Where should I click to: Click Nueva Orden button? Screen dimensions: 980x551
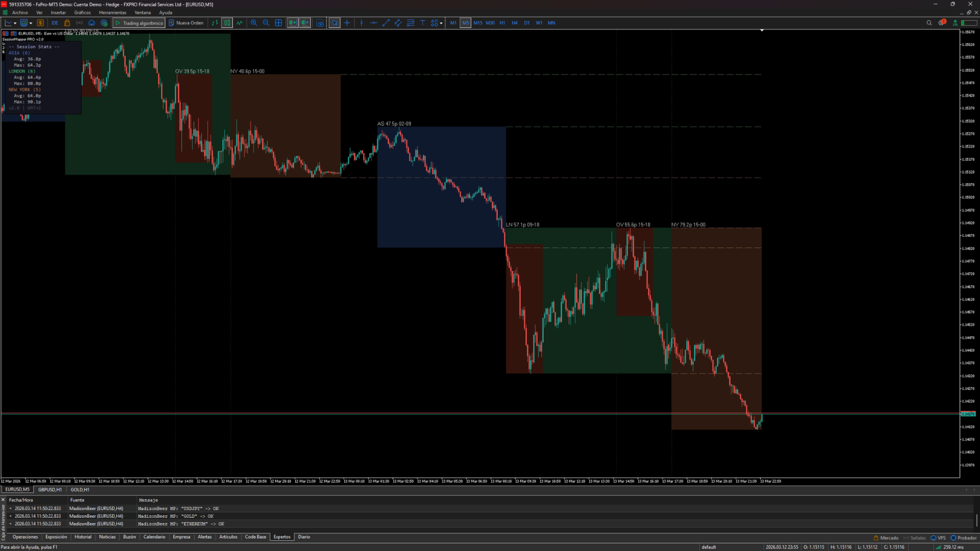186,23
